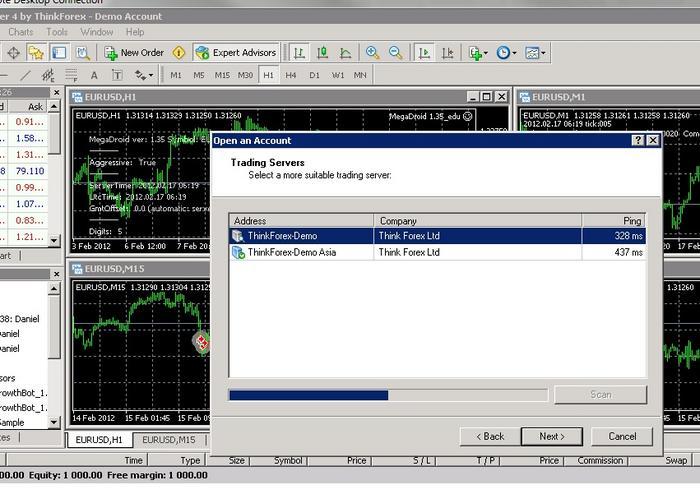Open the Periods clock dropdown
Screen dimensions: 700x494
tap(506, 53)
